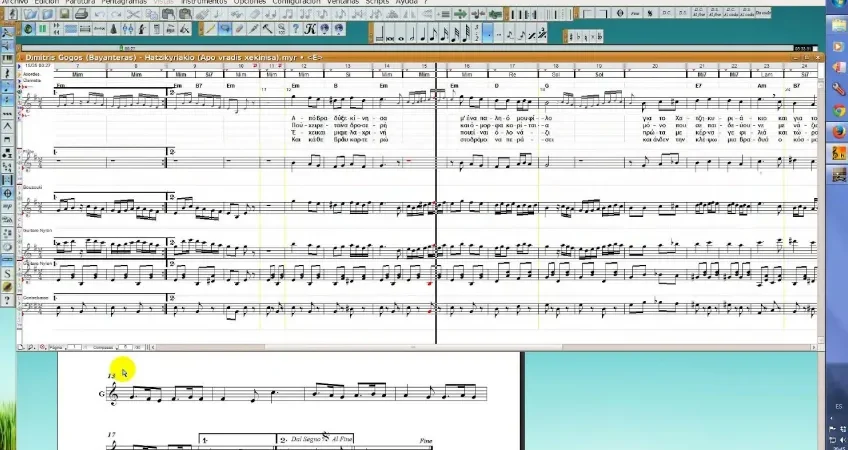The image size is (848, 450).
Task: Click the metronome icon
Action: pos(114,29)
